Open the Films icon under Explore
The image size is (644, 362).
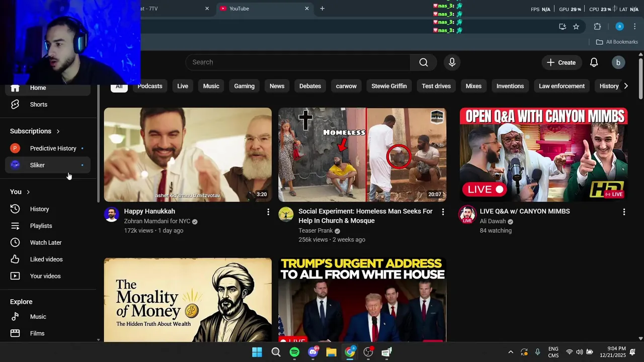(x=15, y=333)
